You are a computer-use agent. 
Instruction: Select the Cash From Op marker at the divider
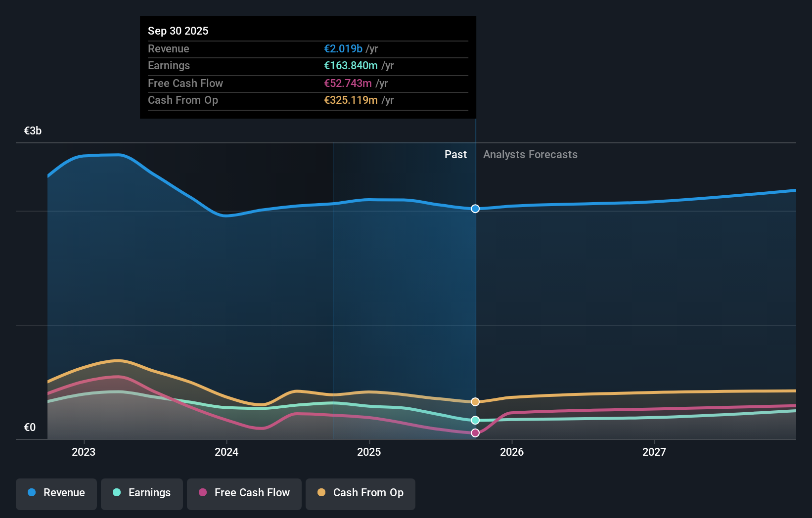[x=475, y=402]
